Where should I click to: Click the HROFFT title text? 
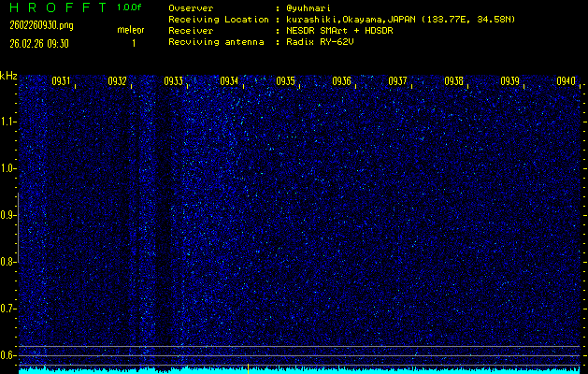(50, 7)
